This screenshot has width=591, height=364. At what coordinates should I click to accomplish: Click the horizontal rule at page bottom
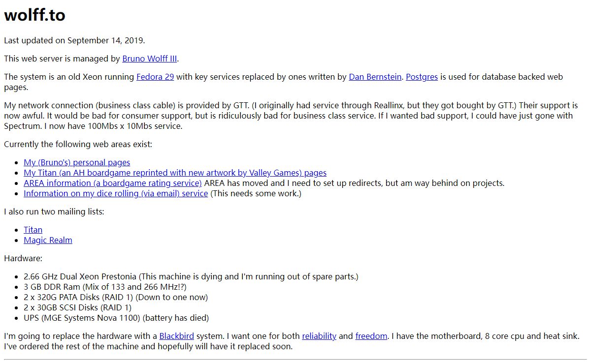tap(295, 360)
